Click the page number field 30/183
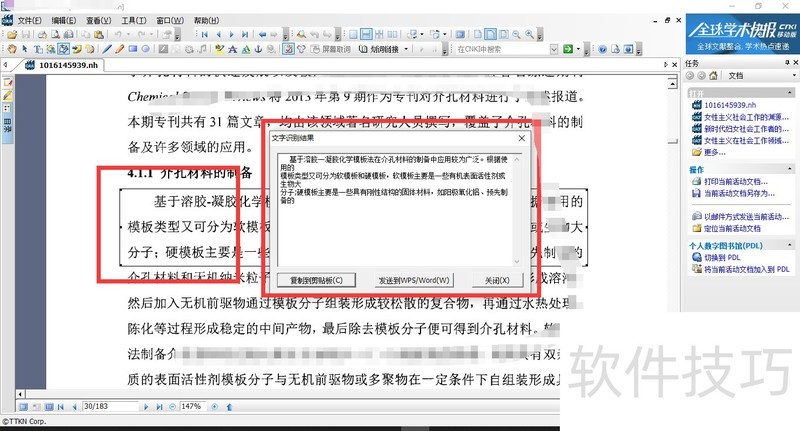800x431 pixels. tap(110, 407)
